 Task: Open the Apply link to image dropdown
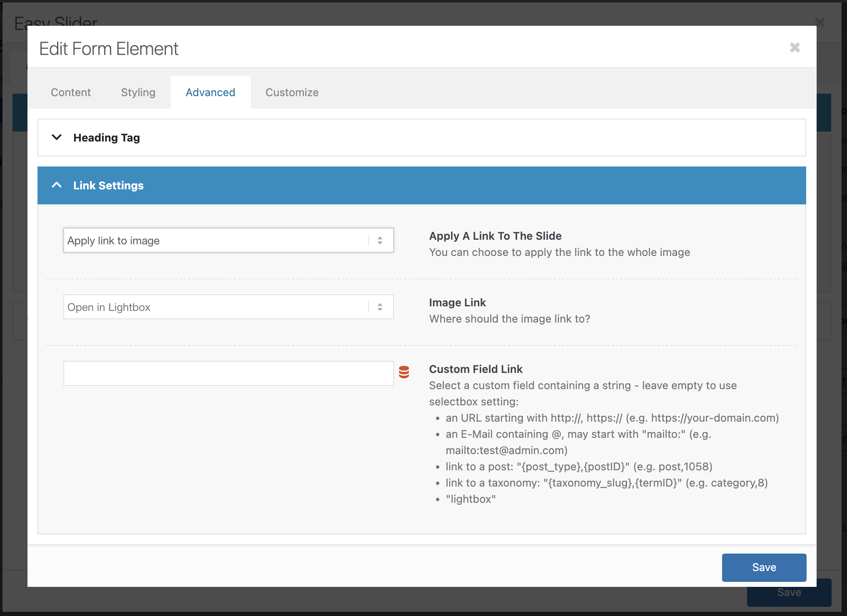[217, 240]
